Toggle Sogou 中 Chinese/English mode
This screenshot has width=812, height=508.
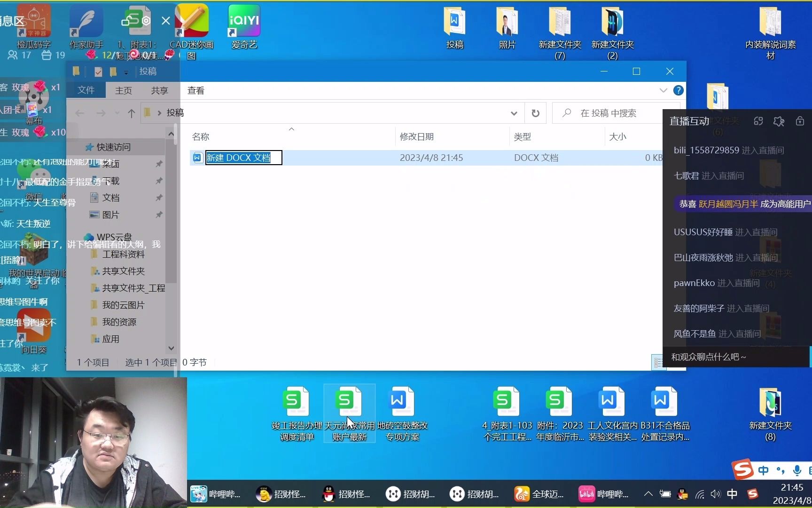(763, 470)
